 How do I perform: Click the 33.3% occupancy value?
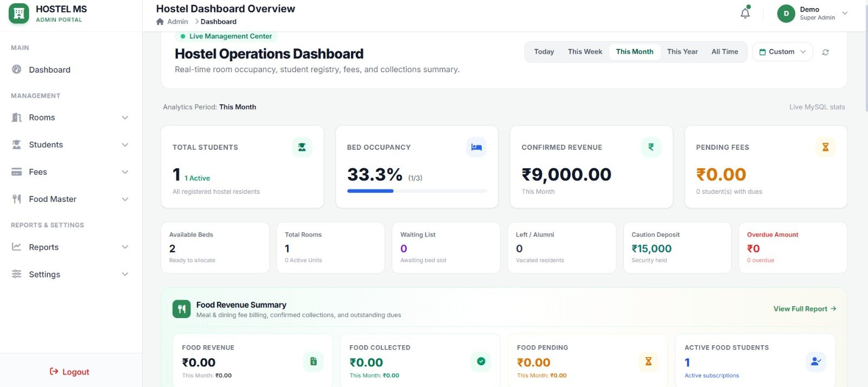(x=375, y=174)
